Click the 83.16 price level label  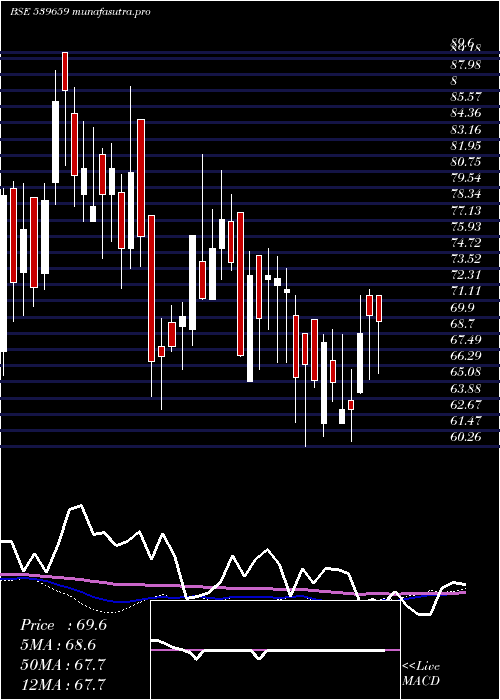[466, 130]
